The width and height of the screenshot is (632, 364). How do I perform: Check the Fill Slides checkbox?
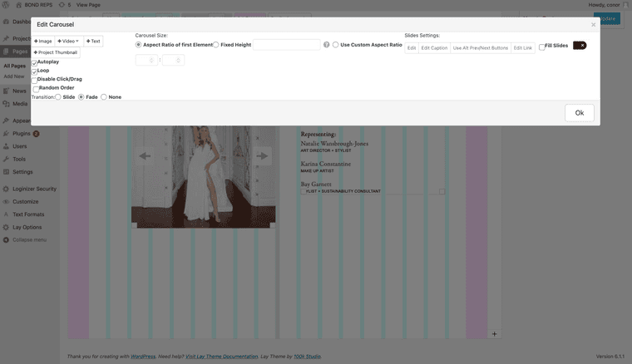pos(542,47)
